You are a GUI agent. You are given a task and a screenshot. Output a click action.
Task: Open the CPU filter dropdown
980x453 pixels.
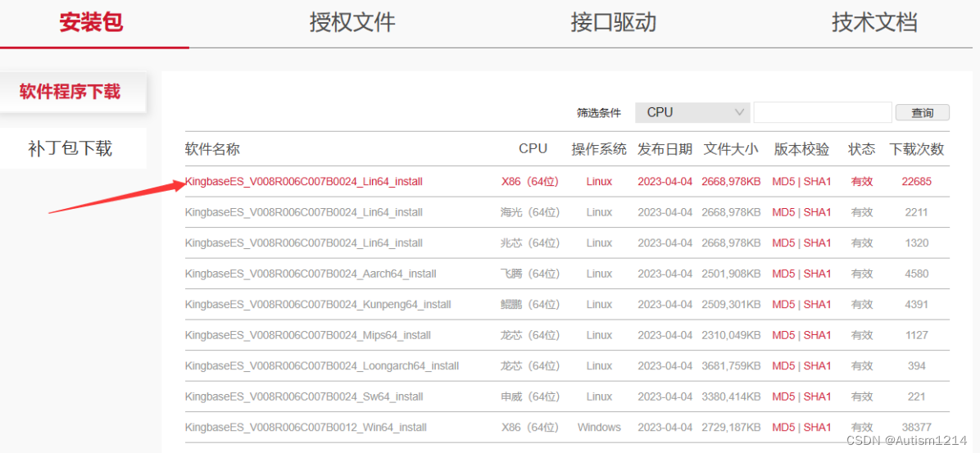(693, 112)
